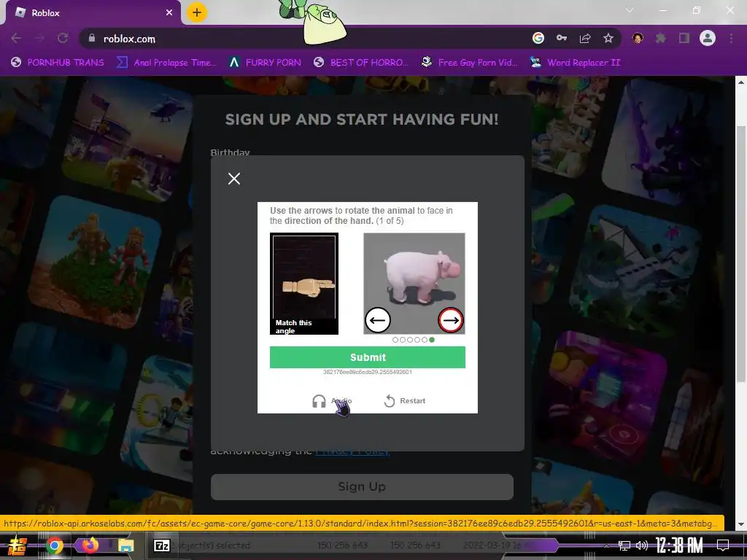Open the Chrome profile menu
This screenshot has width=747, height=560.
pyautogui.click(x=708, y=38)
